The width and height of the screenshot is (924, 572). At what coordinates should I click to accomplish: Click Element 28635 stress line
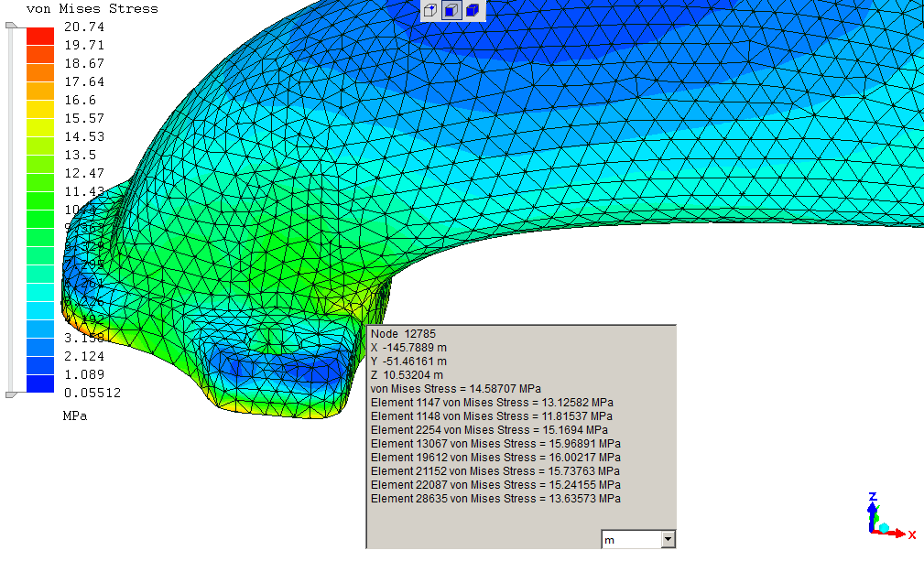coord(495,499)
